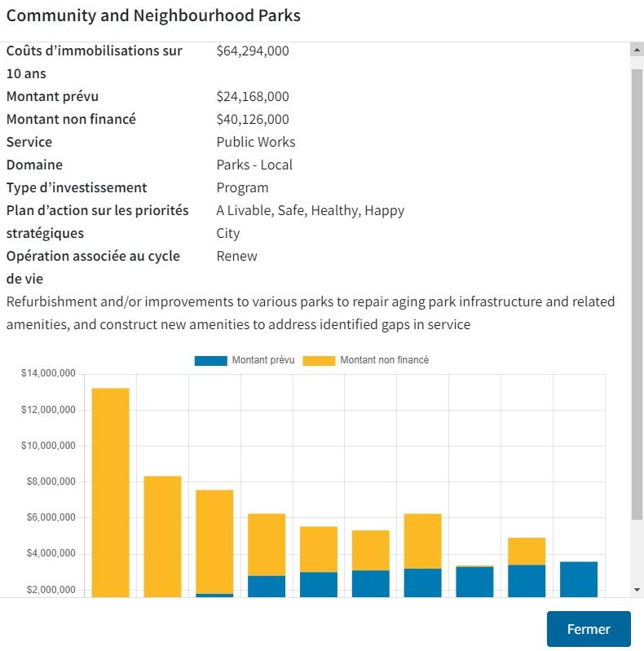Click the Public Works service value
The image size is (644, 651).
click(256, 142)
